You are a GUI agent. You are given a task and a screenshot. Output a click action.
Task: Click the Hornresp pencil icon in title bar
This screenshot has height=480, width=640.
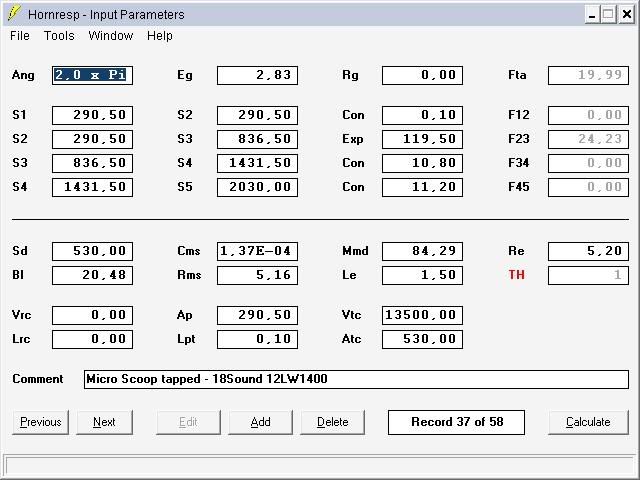pos(14,13)
